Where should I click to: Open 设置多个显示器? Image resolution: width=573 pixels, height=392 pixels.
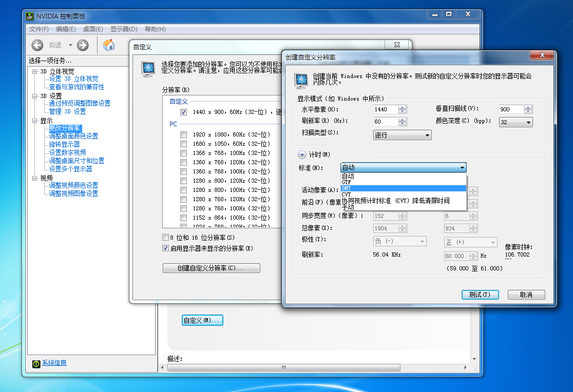click(70, 169)
